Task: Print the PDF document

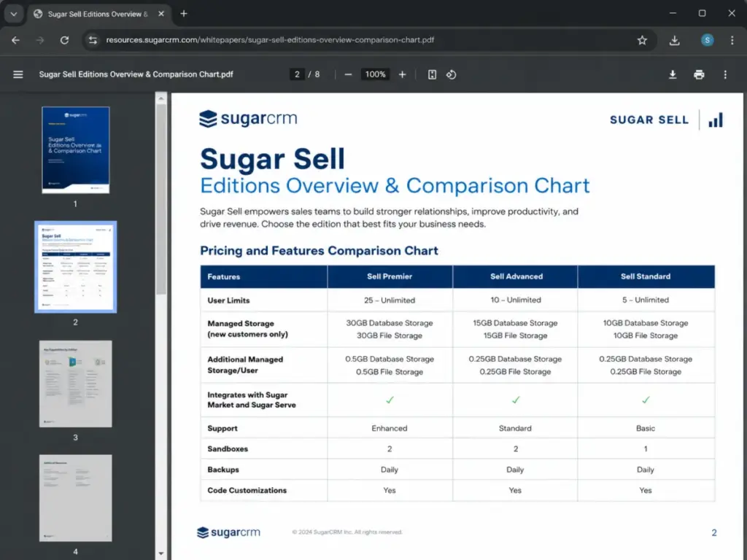Action: click(699, 74)
